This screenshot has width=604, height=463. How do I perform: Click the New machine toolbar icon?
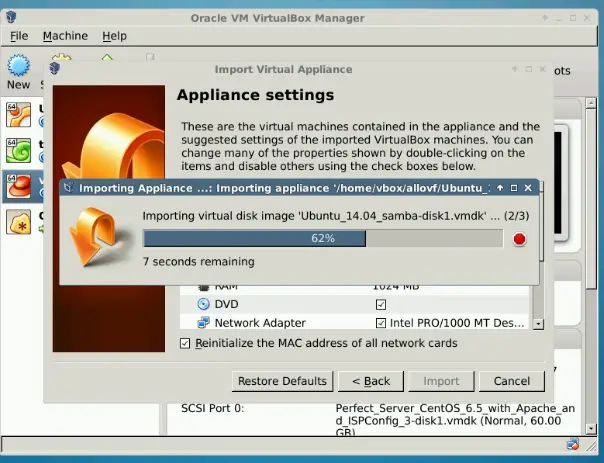pyautogui.click(x=18, y=65)
